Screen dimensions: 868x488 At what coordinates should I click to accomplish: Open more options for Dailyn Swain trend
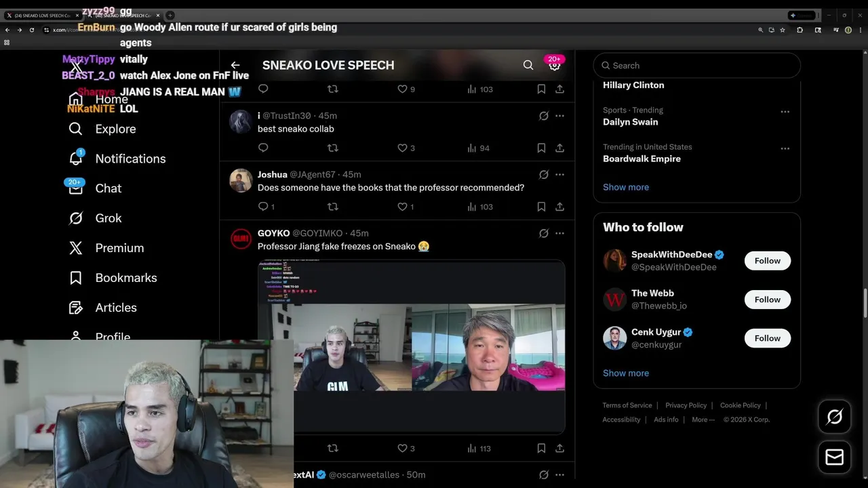coord(785,112)
